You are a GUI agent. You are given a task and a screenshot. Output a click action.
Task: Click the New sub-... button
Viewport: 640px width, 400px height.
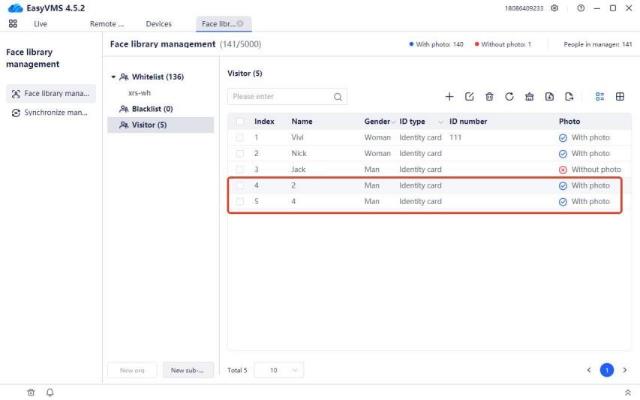coord(188,370)
